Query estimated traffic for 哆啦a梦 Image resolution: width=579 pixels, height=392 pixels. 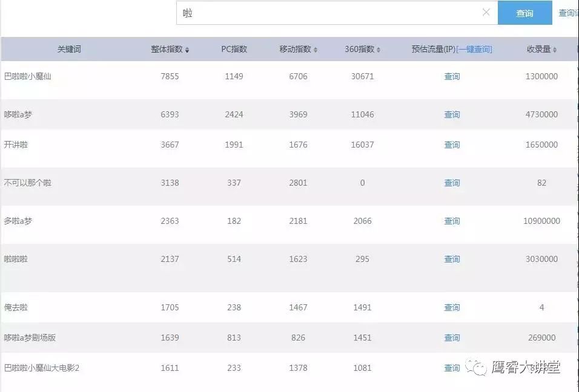452,114
